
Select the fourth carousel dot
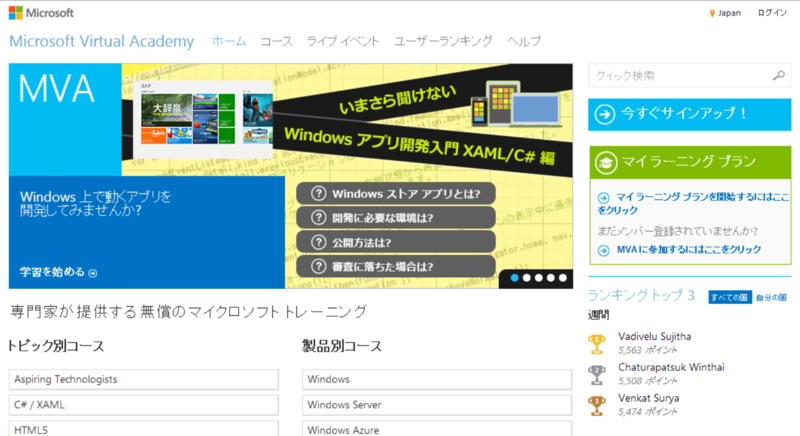coord(551,278)
